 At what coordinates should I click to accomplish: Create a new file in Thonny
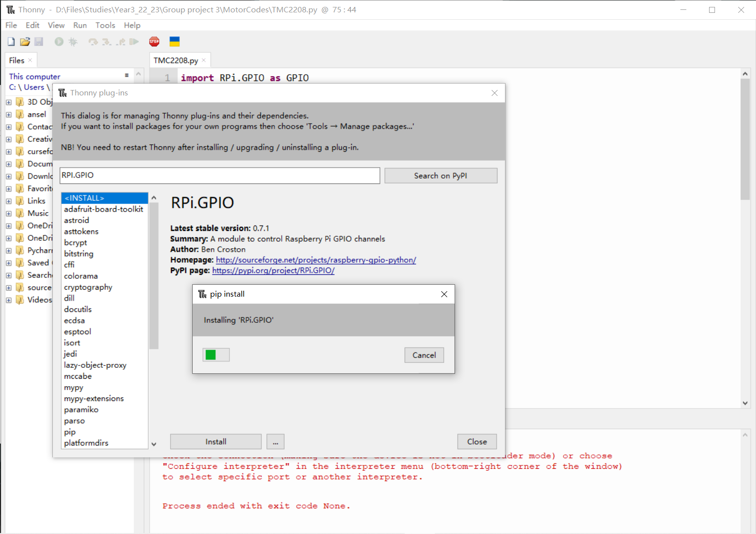point(11,42)
